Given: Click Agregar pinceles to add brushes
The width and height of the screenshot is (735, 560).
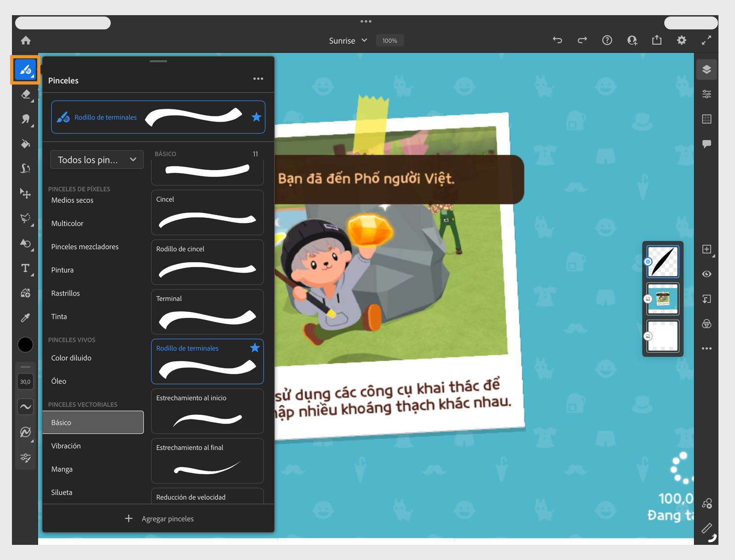Looking at the screenshot, I should (159, 519).
